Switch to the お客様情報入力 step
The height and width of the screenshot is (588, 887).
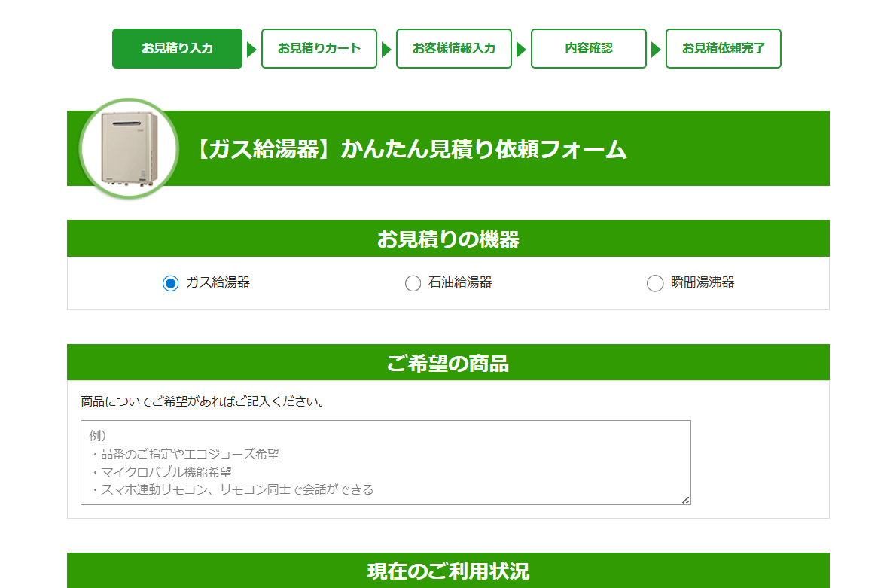[454, 49]
